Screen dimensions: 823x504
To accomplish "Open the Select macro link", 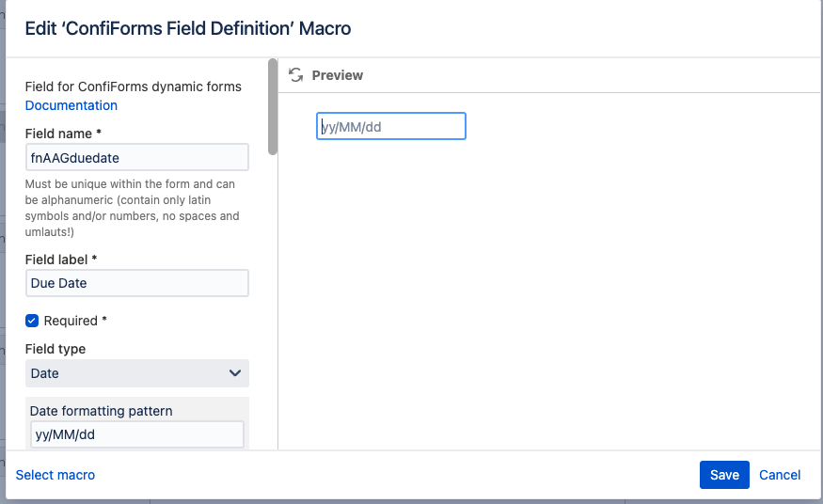I will click(x=55, y=475).
